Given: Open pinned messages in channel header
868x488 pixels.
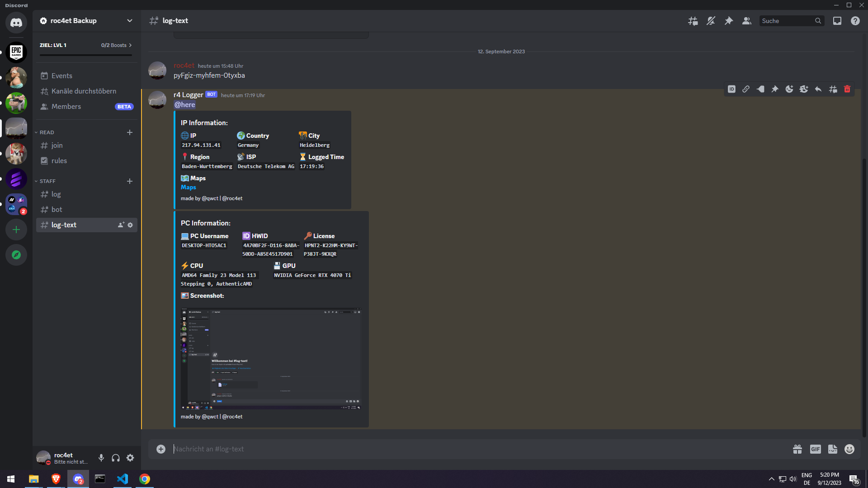Looking at the screenshot, I should click(729, 21).
